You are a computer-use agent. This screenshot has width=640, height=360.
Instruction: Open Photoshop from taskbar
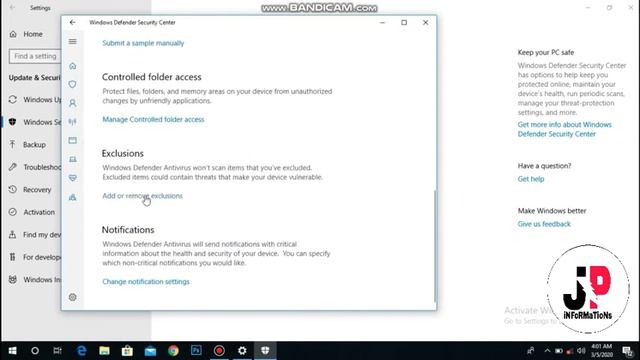click(196, 351)
